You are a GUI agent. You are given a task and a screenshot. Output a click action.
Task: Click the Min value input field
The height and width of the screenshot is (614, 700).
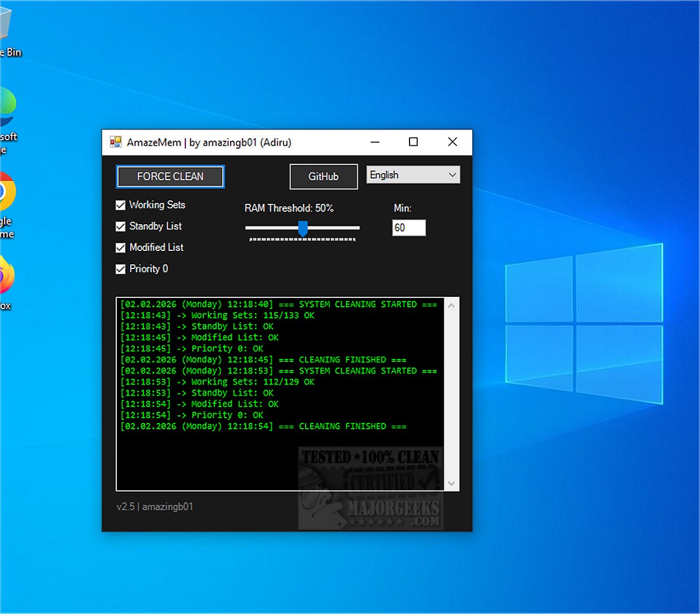click(x=409, y=228)
